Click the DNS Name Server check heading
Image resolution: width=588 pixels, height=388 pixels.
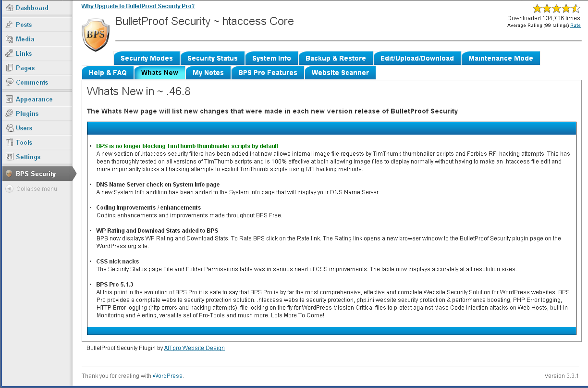[x=158, y=185]
